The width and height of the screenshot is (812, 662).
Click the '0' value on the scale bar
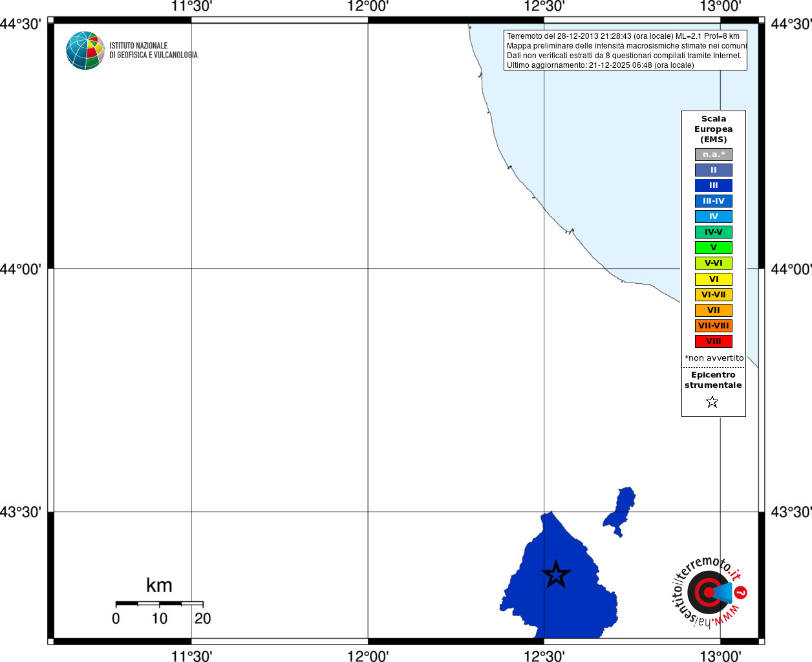click(x=116, y=619)
